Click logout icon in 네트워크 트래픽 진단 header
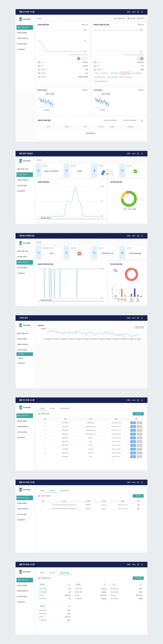Screen dimensions: 163x644 coord(142,236)
